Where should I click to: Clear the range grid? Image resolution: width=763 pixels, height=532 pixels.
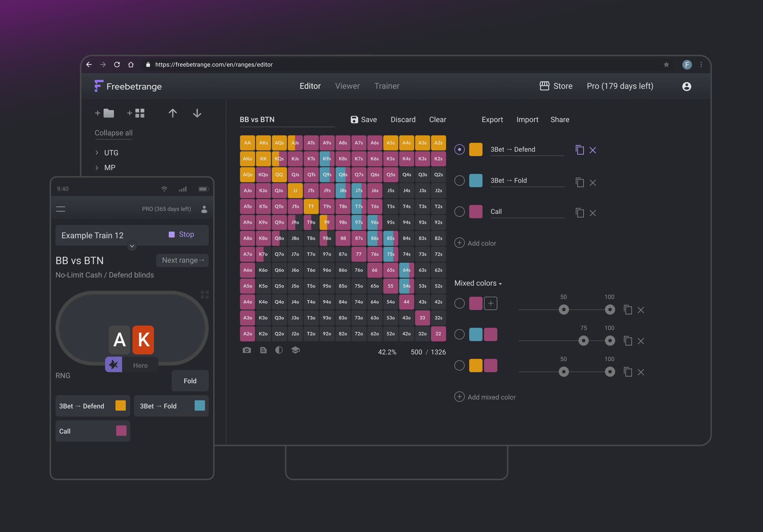pyautogui.click(x=438, y=119)
